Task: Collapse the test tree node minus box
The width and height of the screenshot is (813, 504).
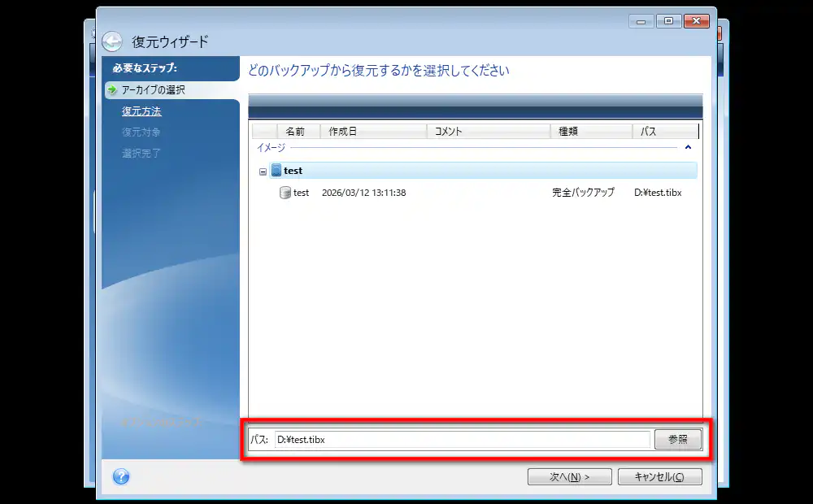Action: tap(263, 172)
